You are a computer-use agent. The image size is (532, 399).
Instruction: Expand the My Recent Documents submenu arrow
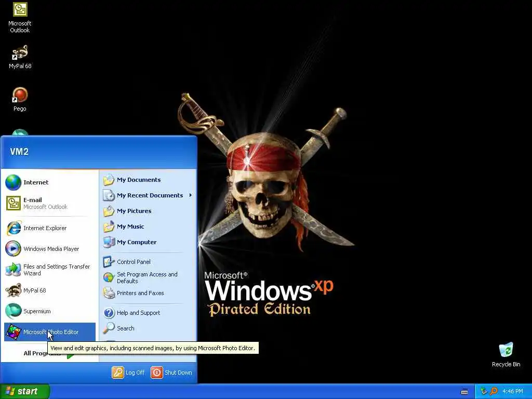pyautogui.click(x=191, y=195)
